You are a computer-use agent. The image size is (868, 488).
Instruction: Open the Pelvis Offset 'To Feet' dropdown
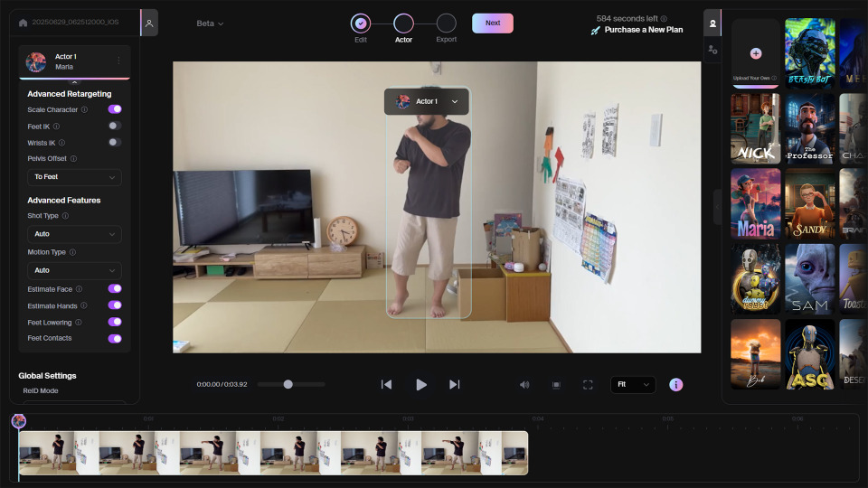(74, 177)
